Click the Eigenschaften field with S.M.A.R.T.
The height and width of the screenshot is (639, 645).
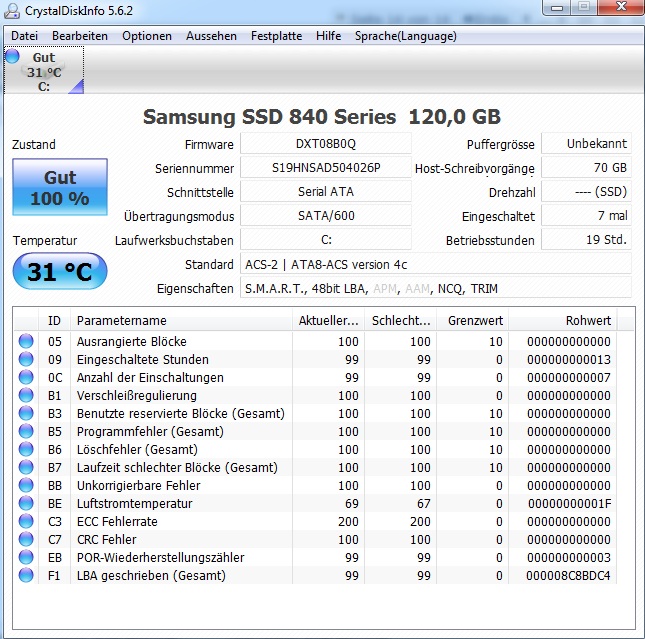pos(436,288)
